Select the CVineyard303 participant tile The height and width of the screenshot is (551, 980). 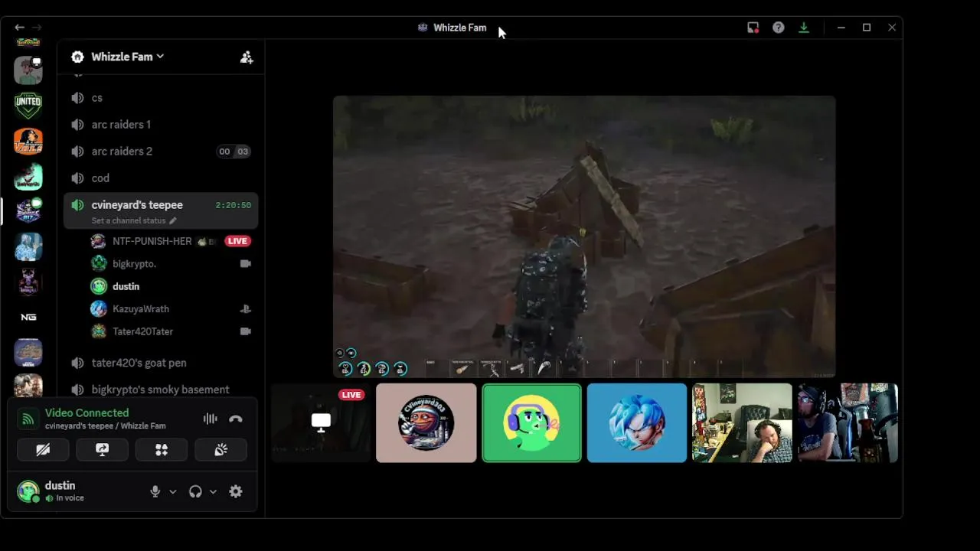tap(426, 423)
